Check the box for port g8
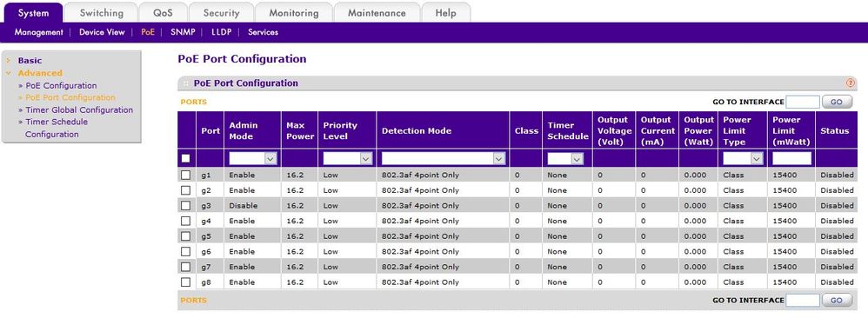This screenshot has height=318, width=868. click(186, 282)
